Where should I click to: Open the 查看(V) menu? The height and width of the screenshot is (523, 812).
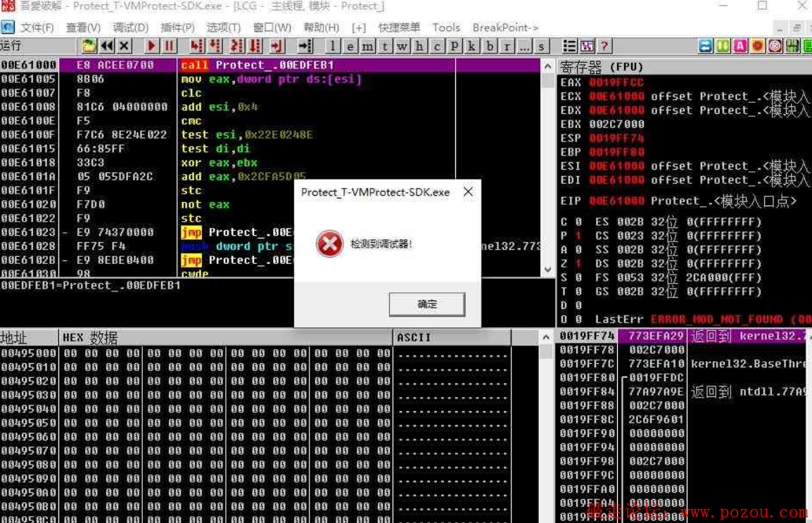click(83, 27)
